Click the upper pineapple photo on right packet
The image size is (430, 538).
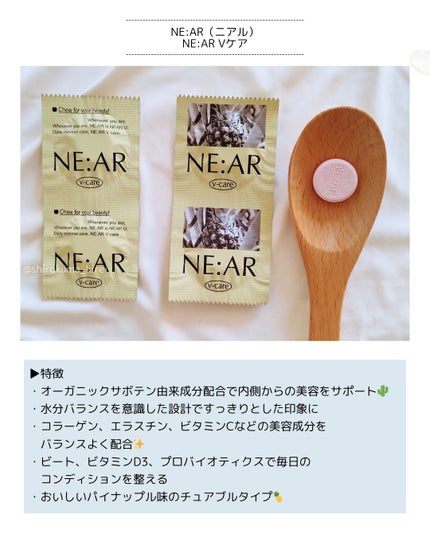[x=226, y=126]
